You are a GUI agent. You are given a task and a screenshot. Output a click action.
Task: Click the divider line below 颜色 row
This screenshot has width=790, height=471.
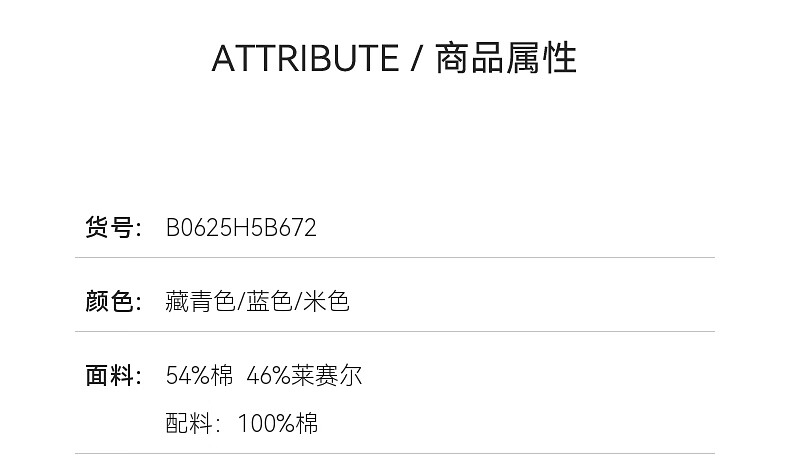click(395, 332)
